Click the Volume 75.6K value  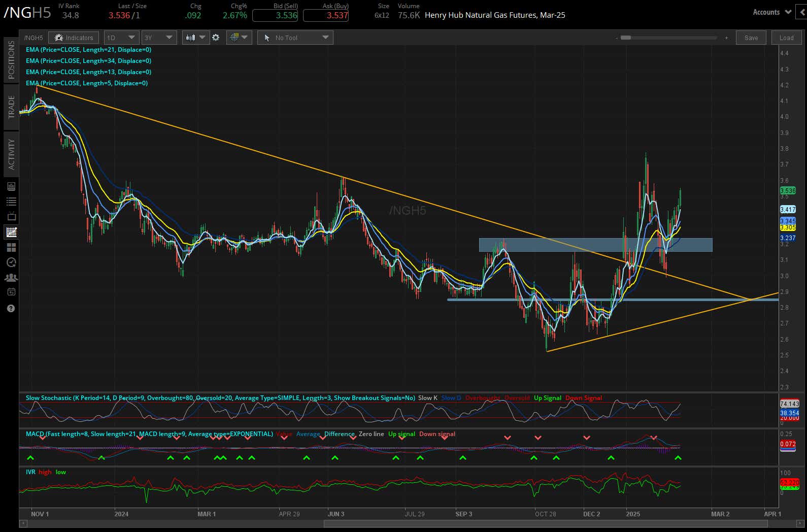[x=409, y=15]
